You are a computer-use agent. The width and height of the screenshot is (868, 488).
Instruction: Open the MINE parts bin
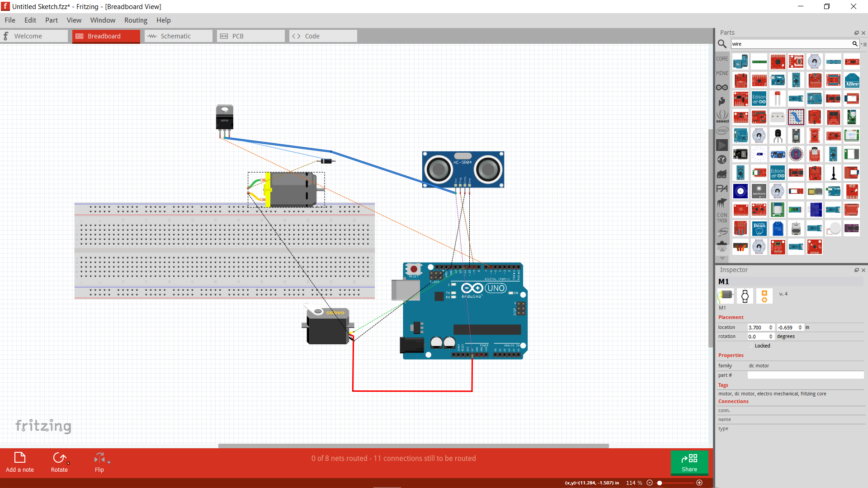(x=722, y=73)
